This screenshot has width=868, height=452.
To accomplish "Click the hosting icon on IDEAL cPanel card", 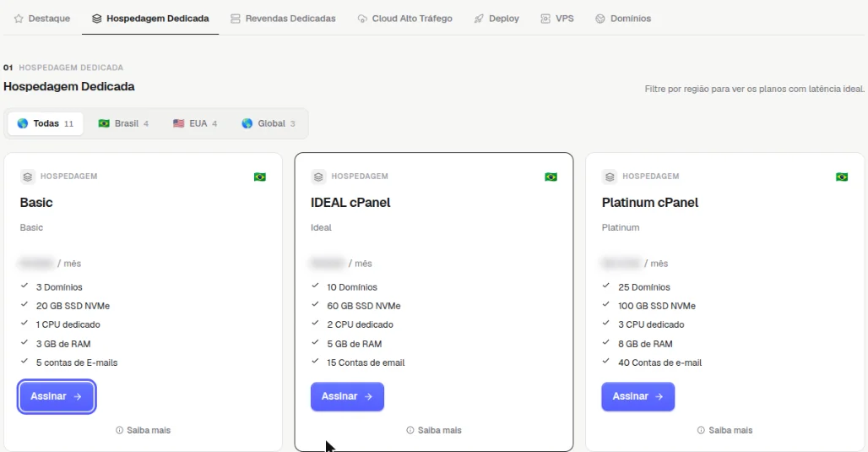I will pyautogui.click(x=318, y=177).
